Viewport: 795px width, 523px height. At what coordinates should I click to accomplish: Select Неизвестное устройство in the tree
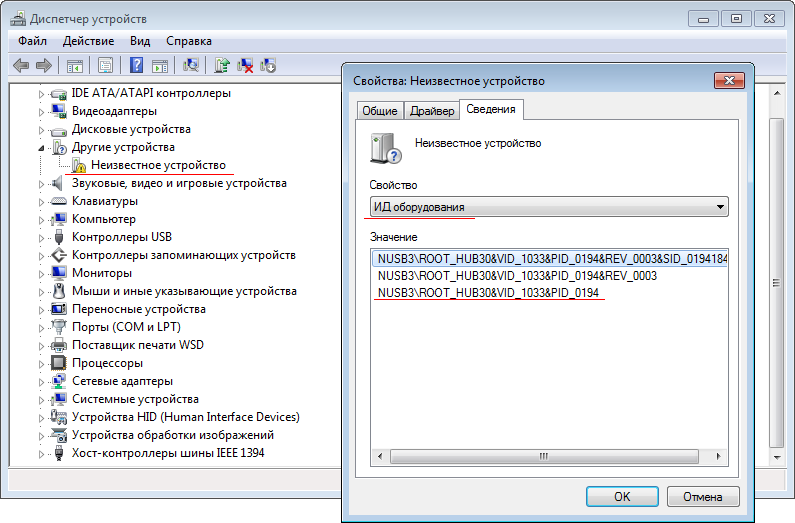pos(158,165)
